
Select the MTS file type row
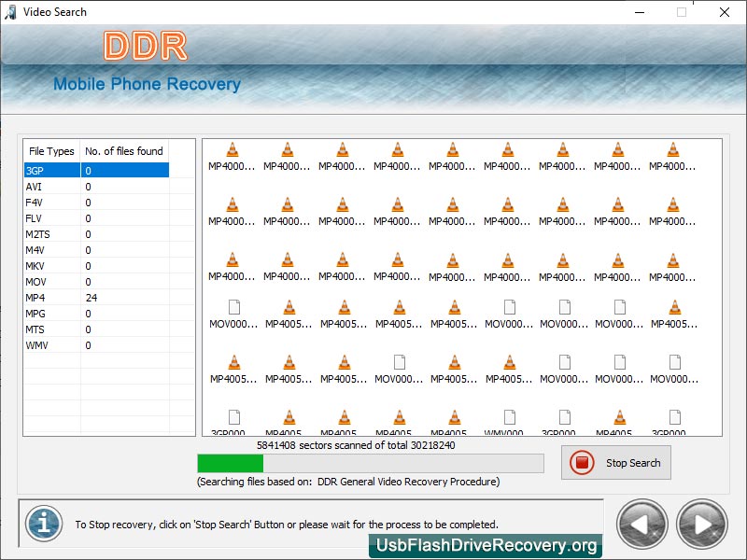click(x=97, y=329)
